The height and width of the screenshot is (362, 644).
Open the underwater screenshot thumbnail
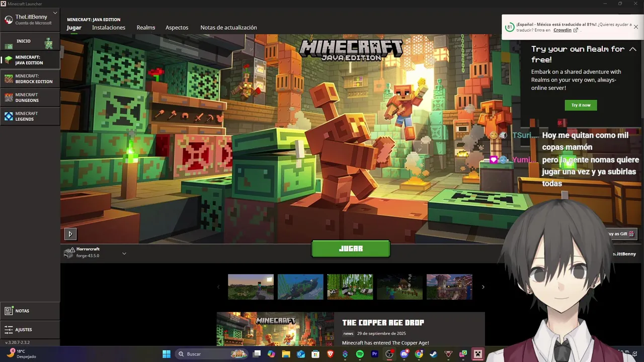click(300, 287)
